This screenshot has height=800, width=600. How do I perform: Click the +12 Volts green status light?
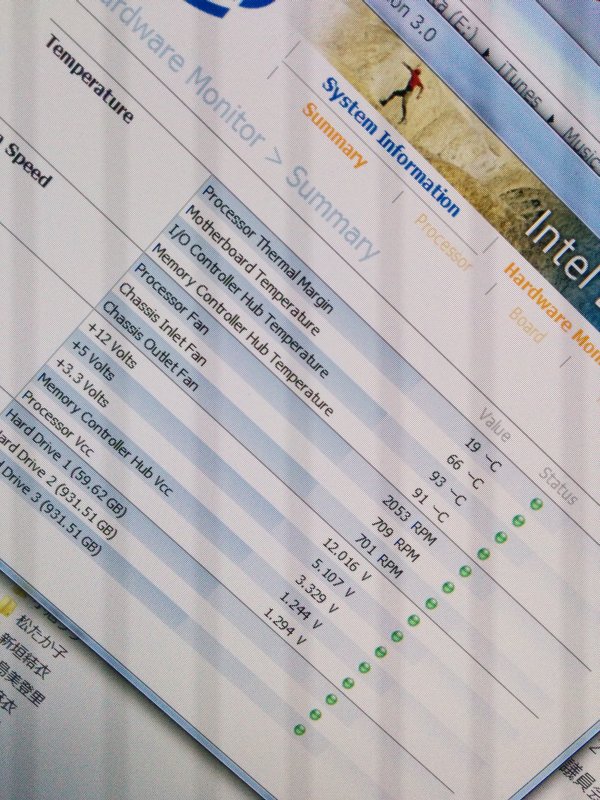tap(414, 620)
